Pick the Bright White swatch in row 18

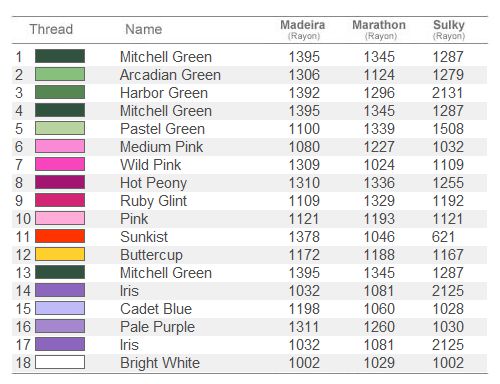[60, 362]
